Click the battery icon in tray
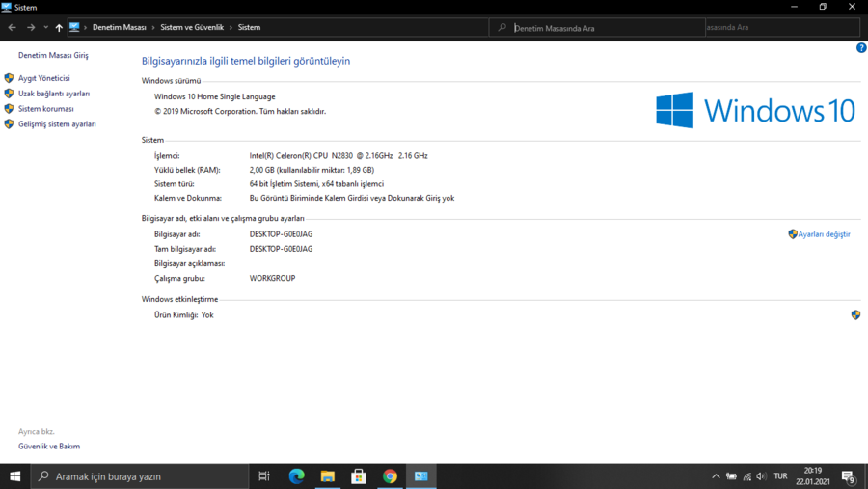The height and width of the screenshot is (489, 868). [731, 476]
